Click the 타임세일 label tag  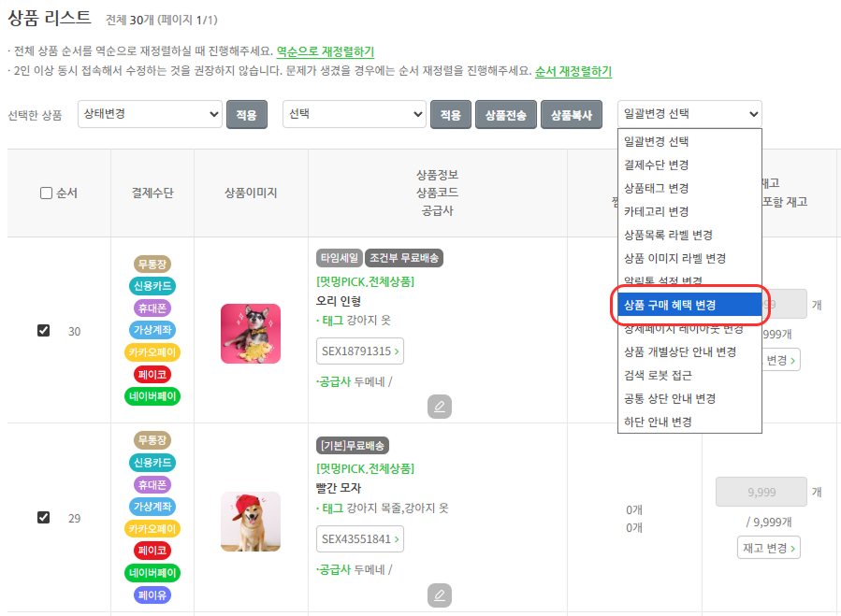[339, 258]
